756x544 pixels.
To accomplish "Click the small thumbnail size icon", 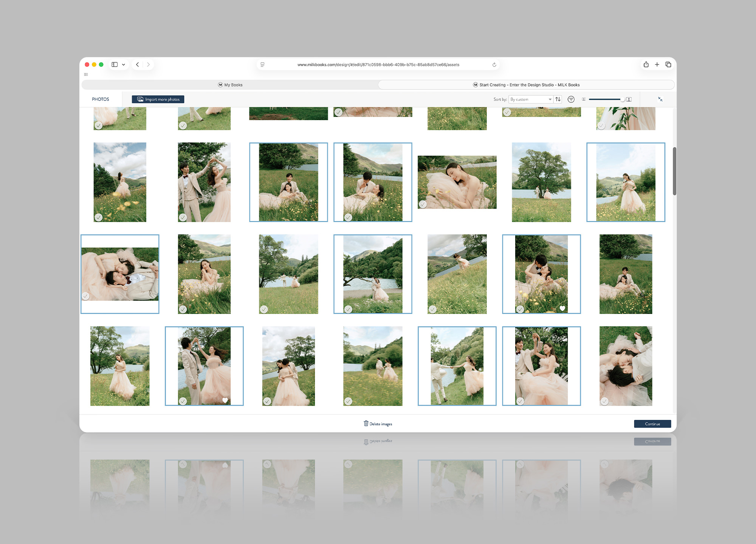I will (584, 99).
